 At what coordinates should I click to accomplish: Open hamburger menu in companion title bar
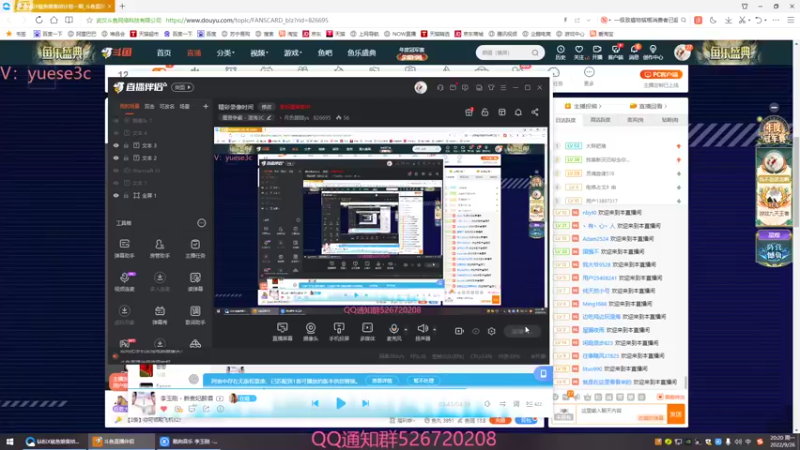coord(503,88)
